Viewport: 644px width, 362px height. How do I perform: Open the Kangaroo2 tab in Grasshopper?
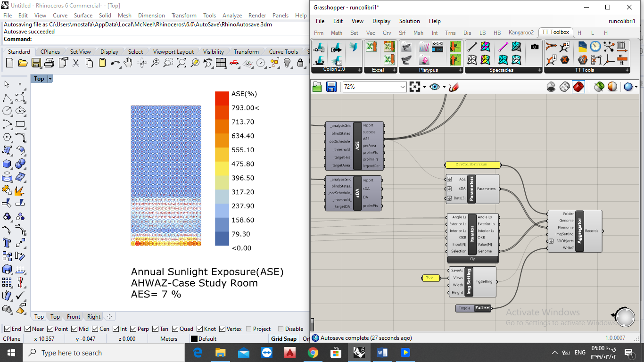coord(521,33)
